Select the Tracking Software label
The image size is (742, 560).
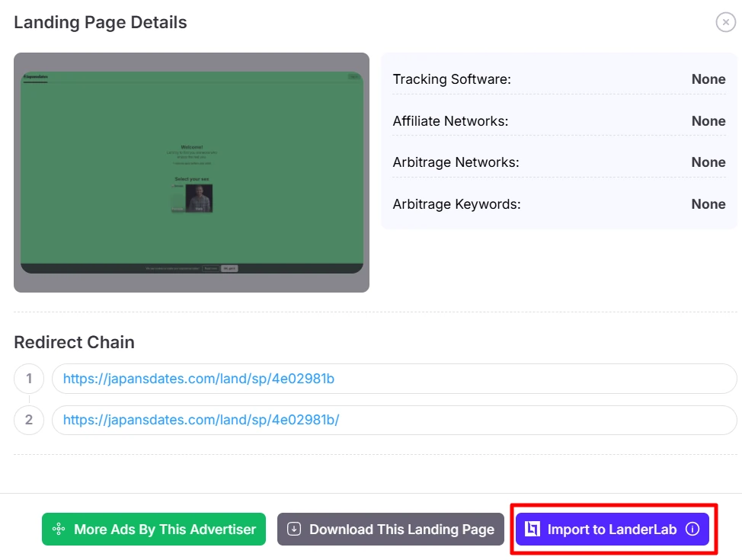pos(452,79)
